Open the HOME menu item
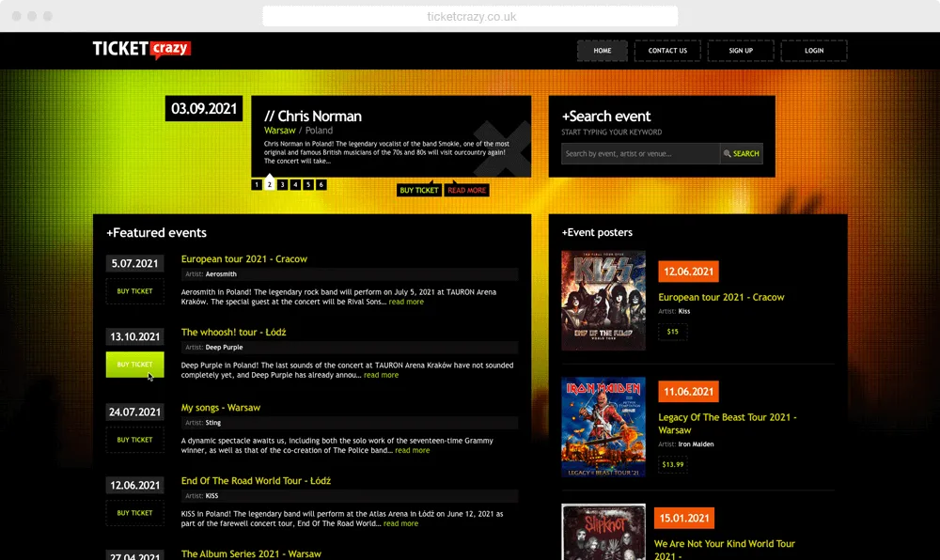This screenshot has height=560, width=940. click(x=603, y=51)
